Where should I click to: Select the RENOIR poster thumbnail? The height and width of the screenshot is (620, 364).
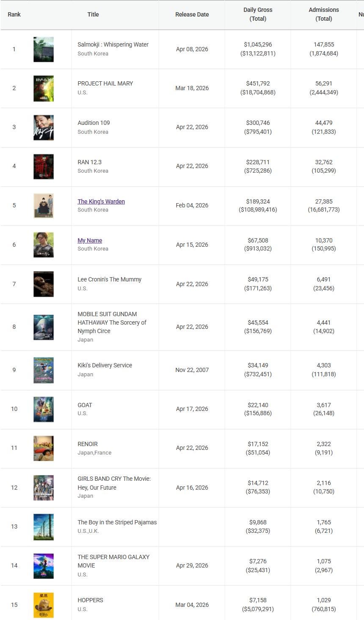point(44,448)
